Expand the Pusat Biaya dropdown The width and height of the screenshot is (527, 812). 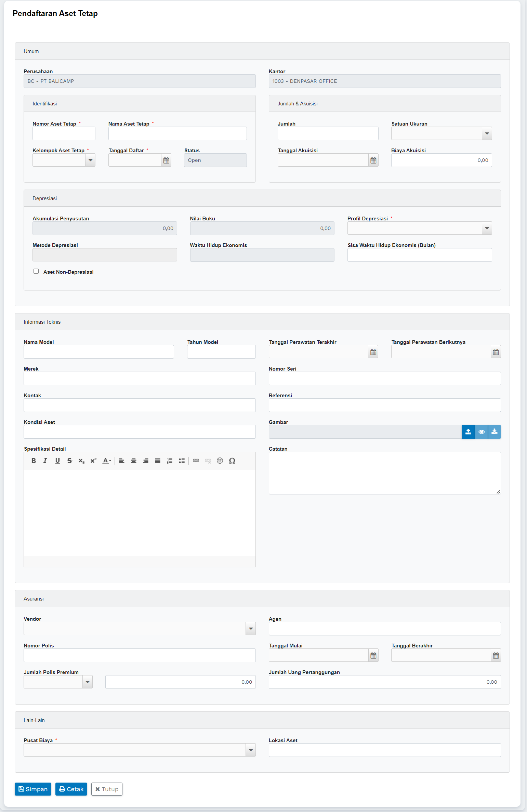(x=251, y=750)
